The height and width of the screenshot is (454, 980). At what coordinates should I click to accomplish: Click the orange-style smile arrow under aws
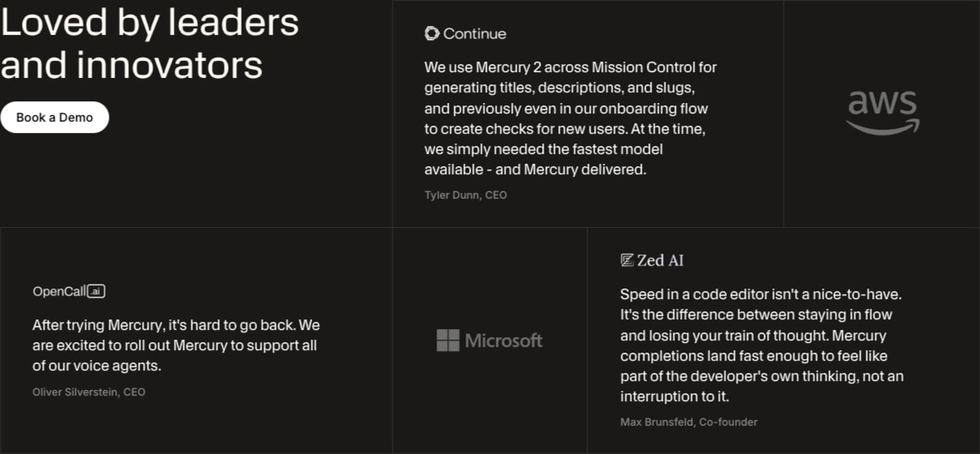(x=883, y=126)
